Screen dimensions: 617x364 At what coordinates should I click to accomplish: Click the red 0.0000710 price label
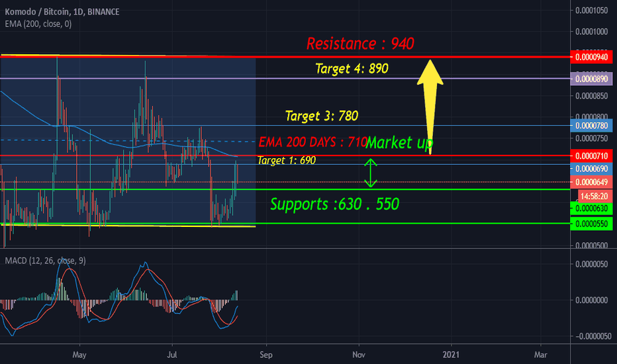(591, 156)
